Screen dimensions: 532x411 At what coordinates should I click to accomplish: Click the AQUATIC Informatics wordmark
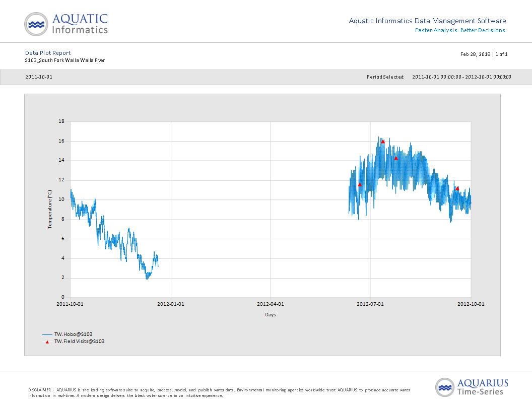click(80, 24)
